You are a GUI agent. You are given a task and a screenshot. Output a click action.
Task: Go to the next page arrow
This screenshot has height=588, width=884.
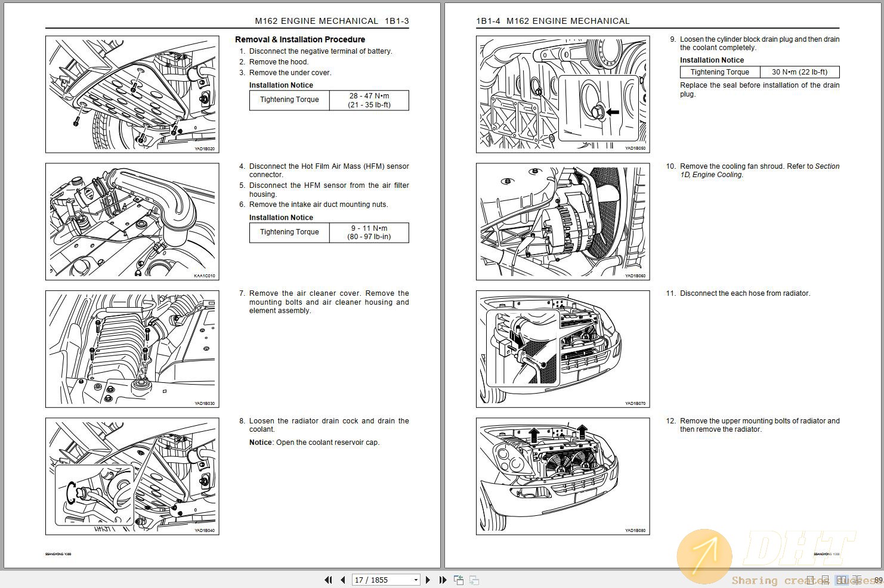[x=428, y=580]
